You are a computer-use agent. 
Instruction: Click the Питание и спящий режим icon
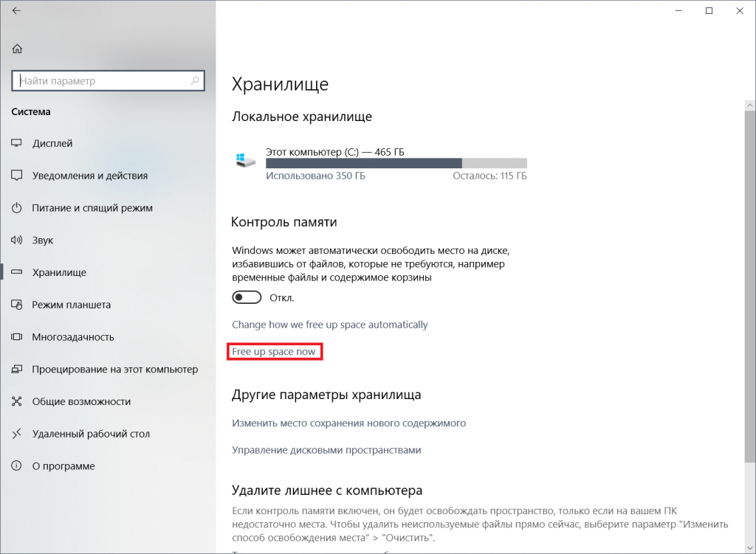17,207
